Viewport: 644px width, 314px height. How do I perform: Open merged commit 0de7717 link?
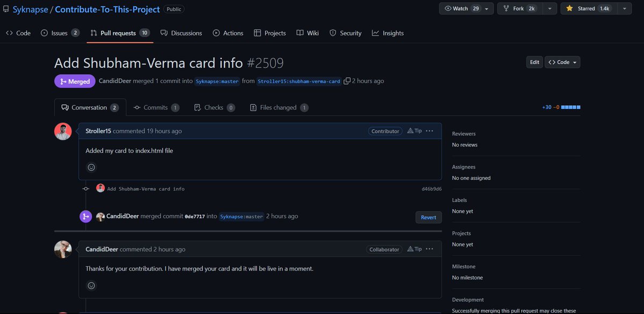tap(195, 216)
